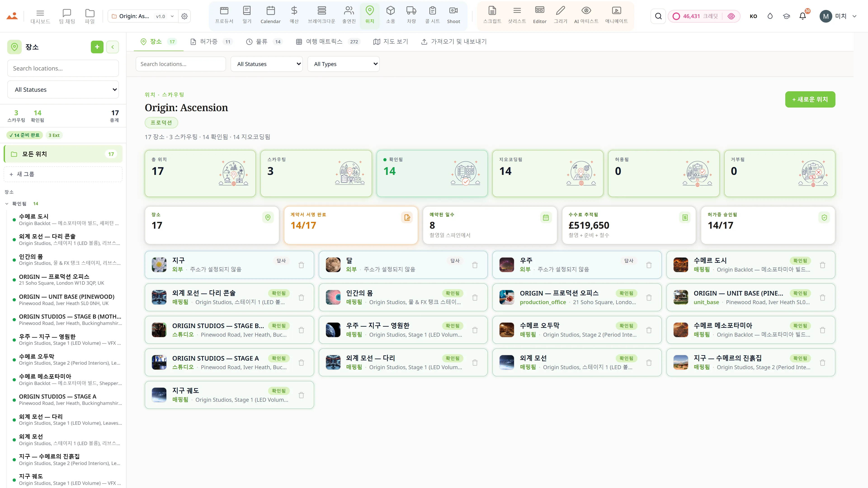Open the 달 location thumbnail

(333, 265)
